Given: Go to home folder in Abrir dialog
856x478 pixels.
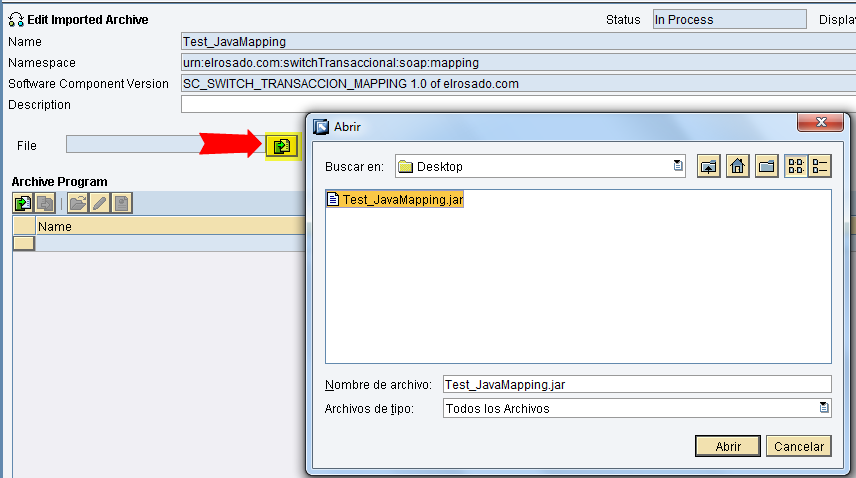Looking at the screenshot, I should (x=738, y=166).
